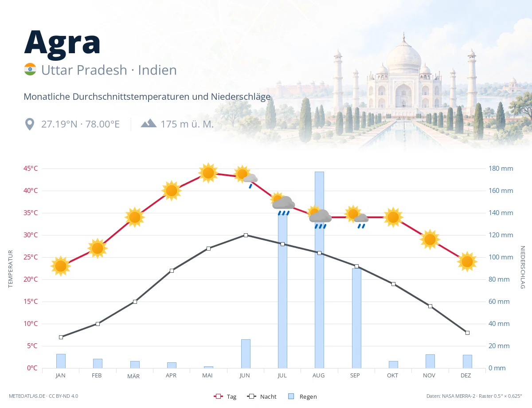Image resolution: width=532 pixels, height=408 pixels.
Task: Click the mountain elevation icon
Action: (x=149, y=123)
